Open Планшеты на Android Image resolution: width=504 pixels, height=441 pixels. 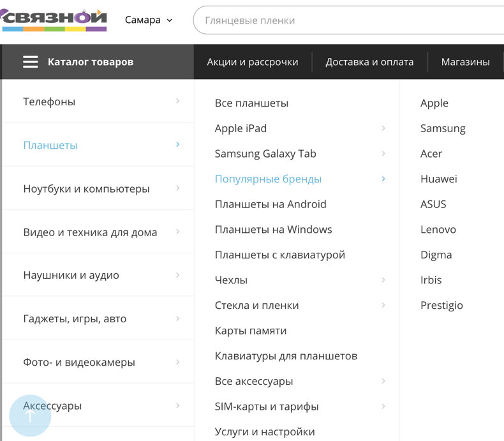click(x=271, y=204)
